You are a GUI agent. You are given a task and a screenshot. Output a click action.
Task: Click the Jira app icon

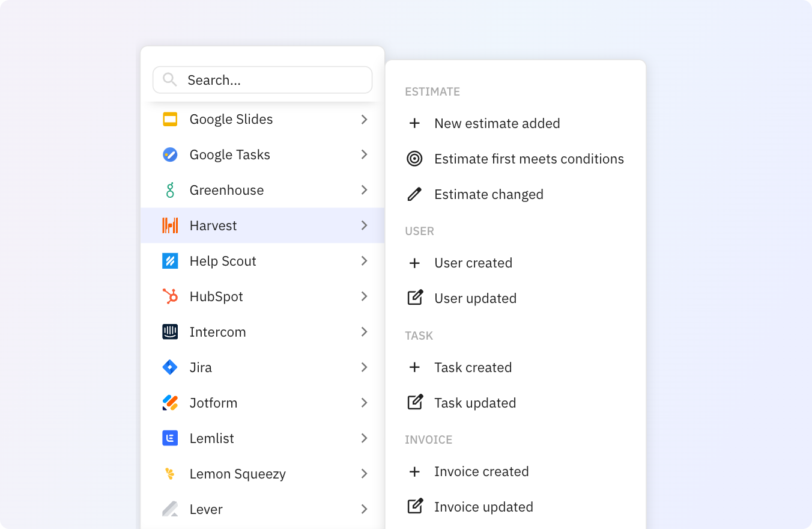pyautogui.click(x=170, y=367)
